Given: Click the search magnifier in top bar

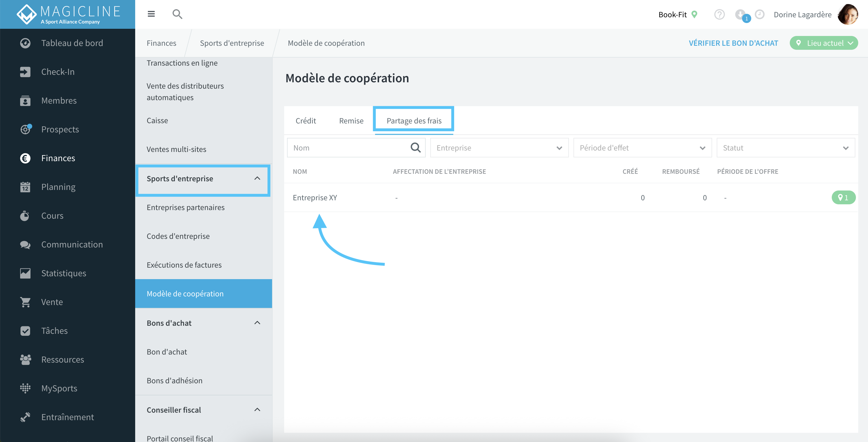Looking at the screenshot, I should 177,14.
